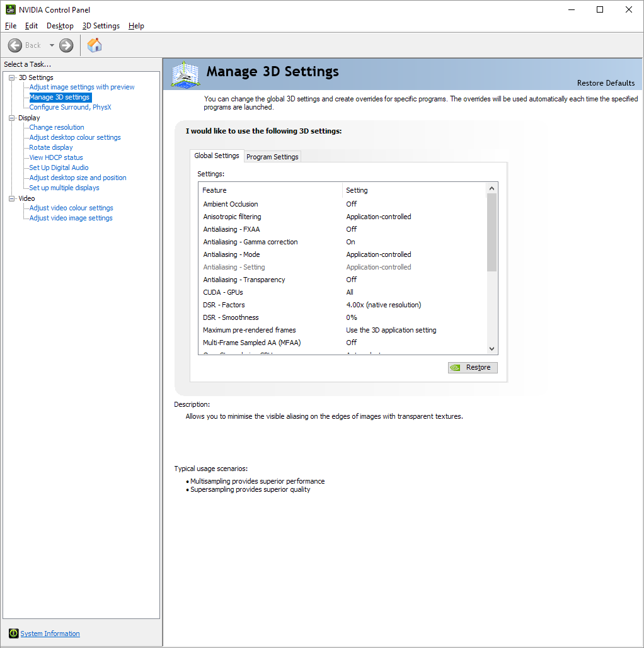Click the 4.00x (native resolution) setting value
Screen dimensions: 644x648
pos(383,305)
